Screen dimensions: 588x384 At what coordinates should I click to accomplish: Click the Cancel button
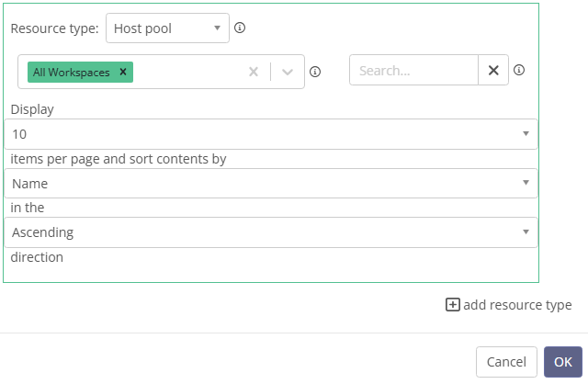(506, 362)
